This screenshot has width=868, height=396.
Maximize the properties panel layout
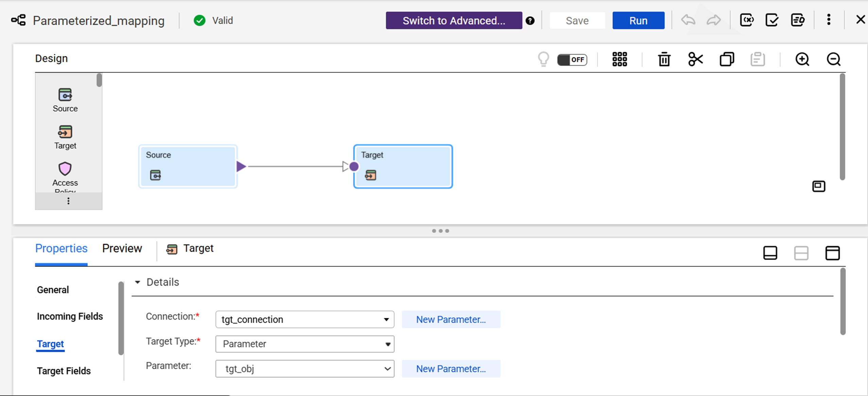(x=832, y=253)
